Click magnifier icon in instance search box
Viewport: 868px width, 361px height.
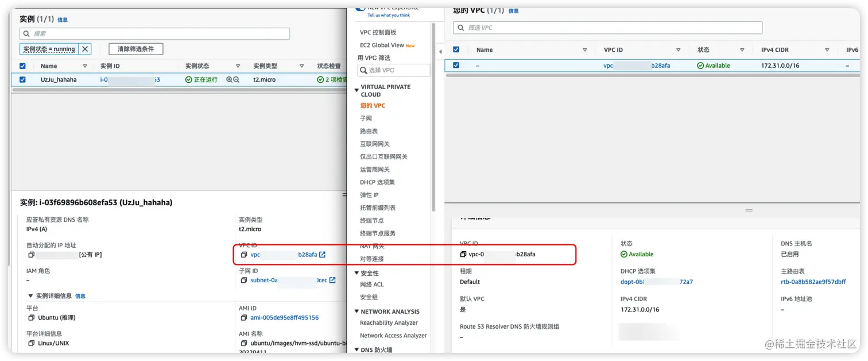(27, 34)
